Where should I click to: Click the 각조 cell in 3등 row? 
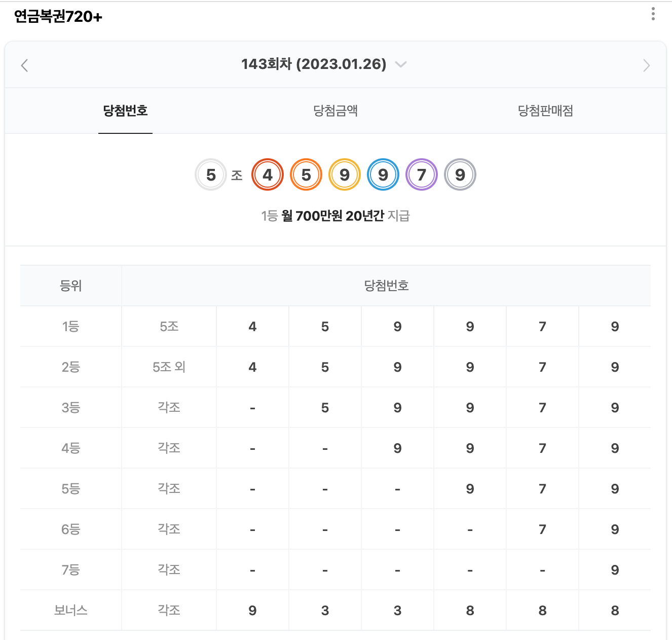click(169, 407)
